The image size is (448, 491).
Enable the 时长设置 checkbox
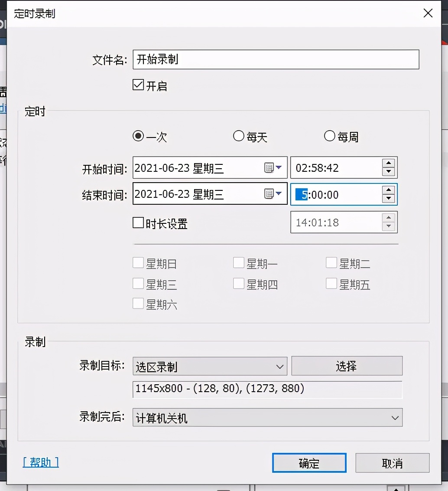(x=138, y=223)
